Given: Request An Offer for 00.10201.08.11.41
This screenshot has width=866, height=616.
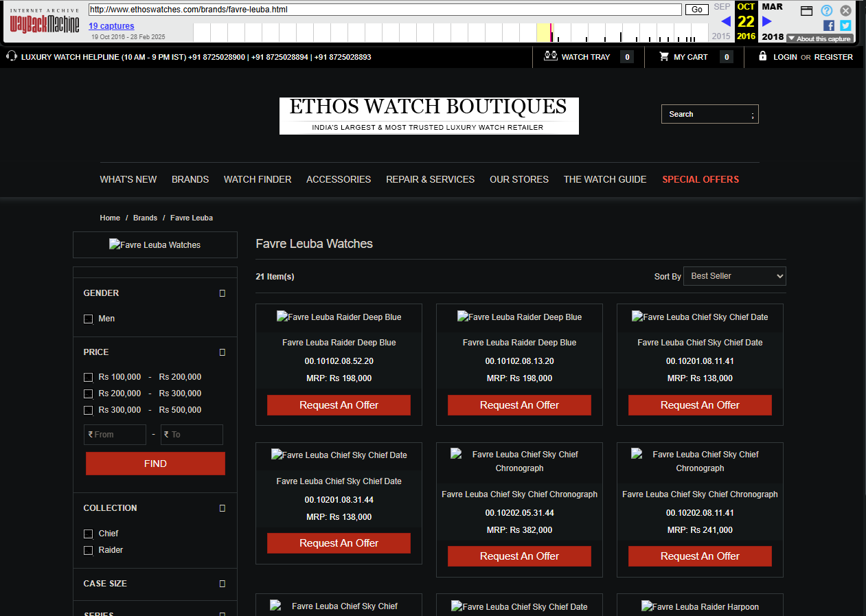Looking at the screenshot, I should (x=700, y=405).
